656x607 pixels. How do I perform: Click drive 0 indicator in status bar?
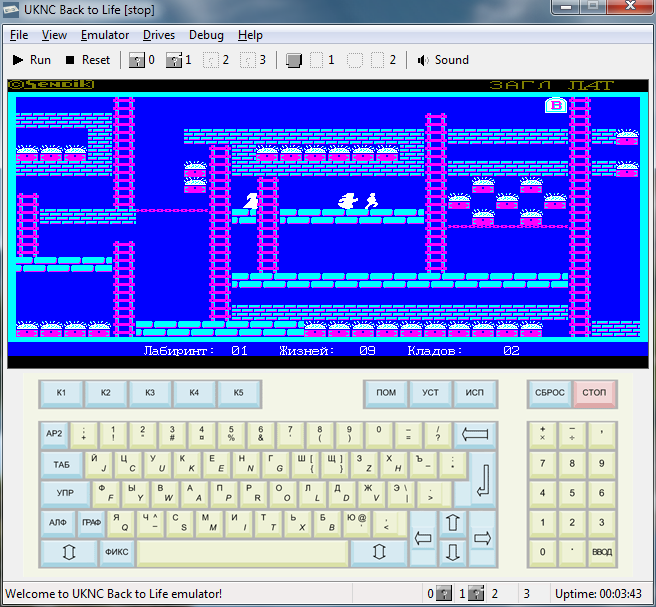click(439, 594)
